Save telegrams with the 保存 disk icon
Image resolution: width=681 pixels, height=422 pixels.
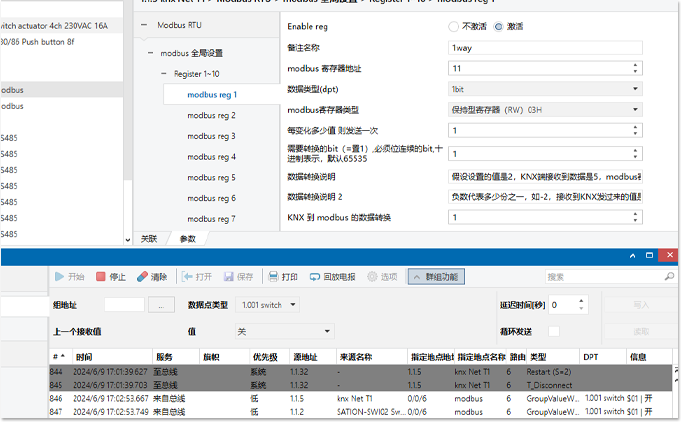point(229,277)
